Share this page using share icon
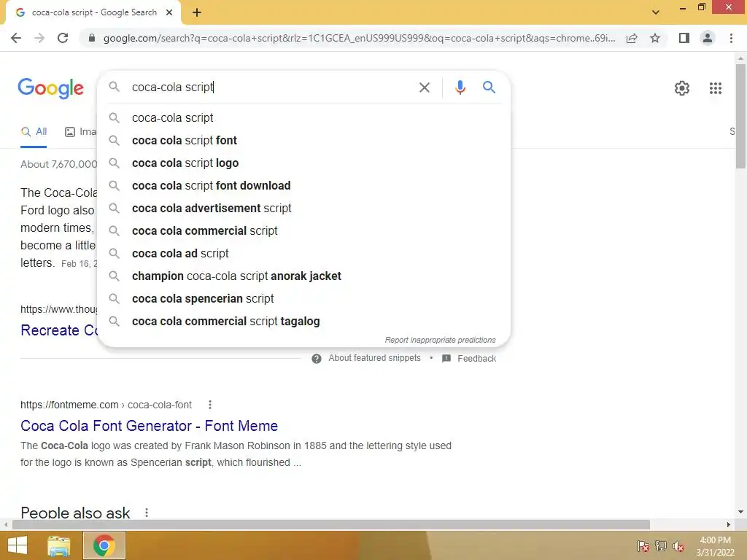Image resolution: width=747 pixels, height=560 pixels. click(632, 38)
